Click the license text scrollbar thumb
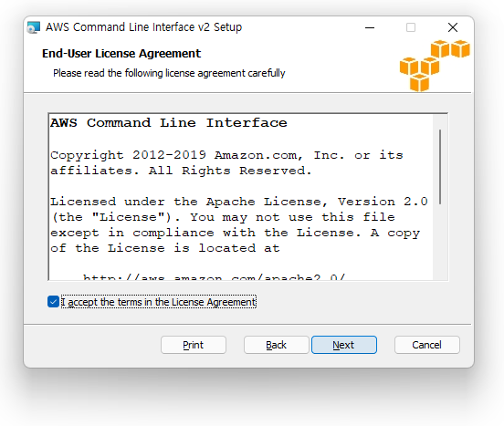The image size is (504, 426). point(440,167)
